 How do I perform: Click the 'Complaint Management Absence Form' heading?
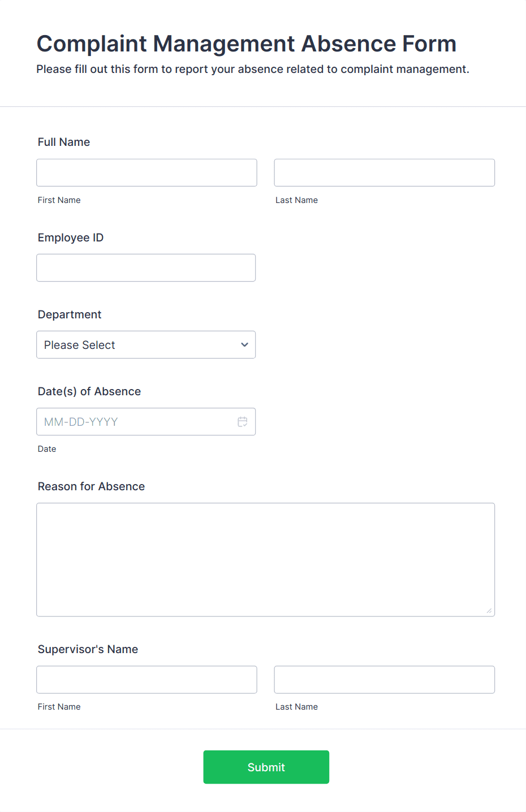click(247, 44)
